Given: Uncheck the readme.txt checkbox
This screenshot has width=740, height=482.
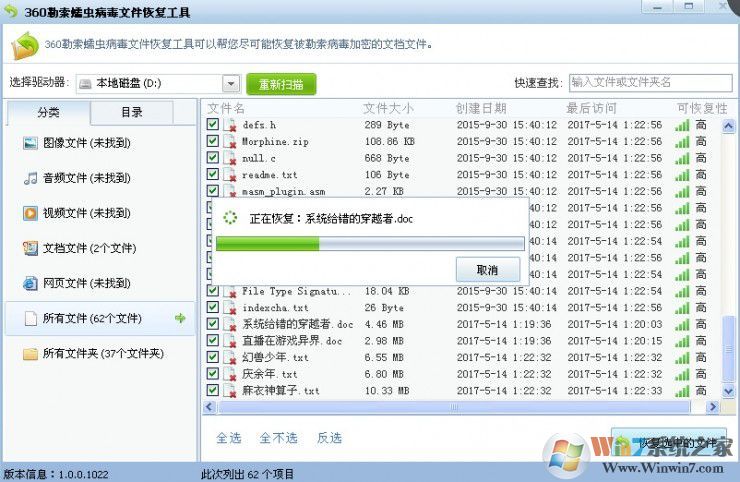Looking at the screenshot, I should click(x=213, y=174).
